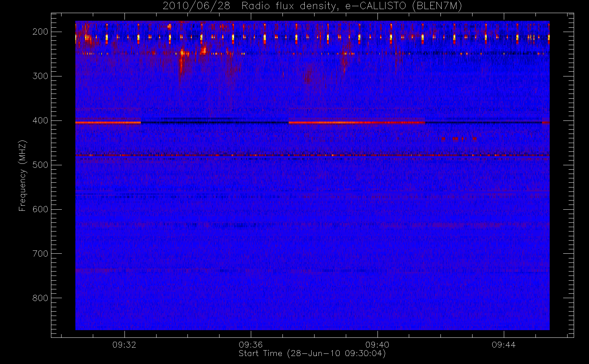Click the 'Start Time (28-Jun-10 09:30:04)' axis label

pyautogui.click(x=312, y=353)
